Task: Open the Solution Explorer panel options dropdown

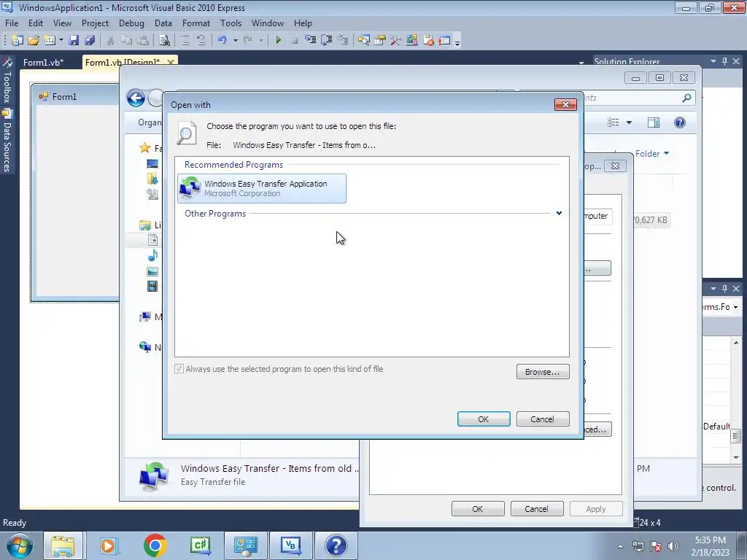Action: tap(713, 61)
